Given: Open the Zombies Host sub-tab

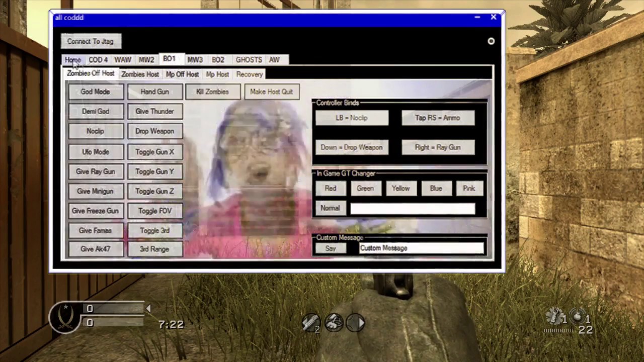Looking at the screenshot, I should tap(140, 74).
